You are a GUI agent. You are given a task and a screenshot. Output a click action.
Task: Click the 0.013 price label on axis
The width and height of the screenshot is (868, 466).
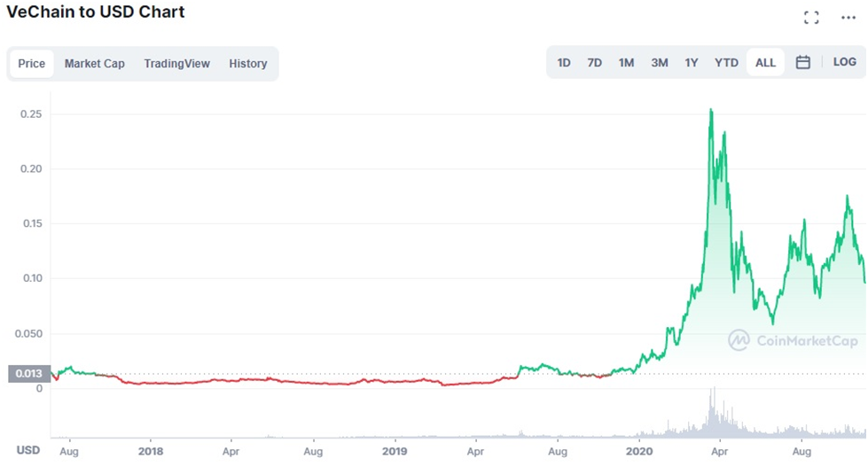click(29, 374)
